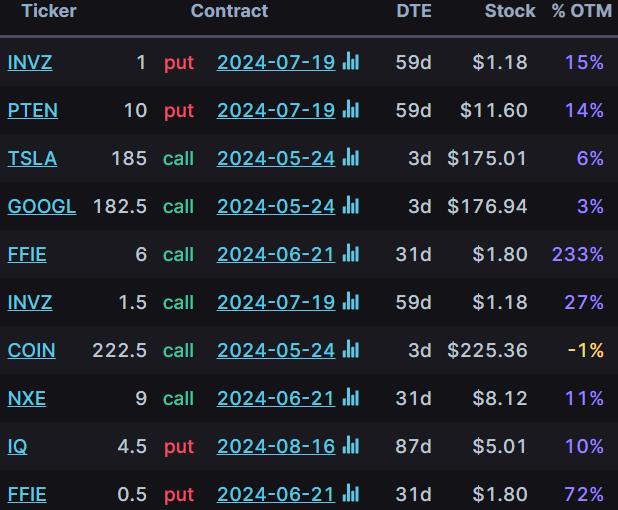Open chart icon for INVZ 1.5 call row
Viewport: 618px width, 510px height.
pos(351,302)
